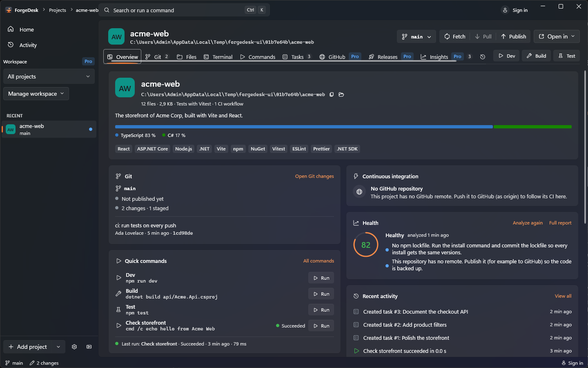Expand the Open in dropdown

(x=557, y=36)
